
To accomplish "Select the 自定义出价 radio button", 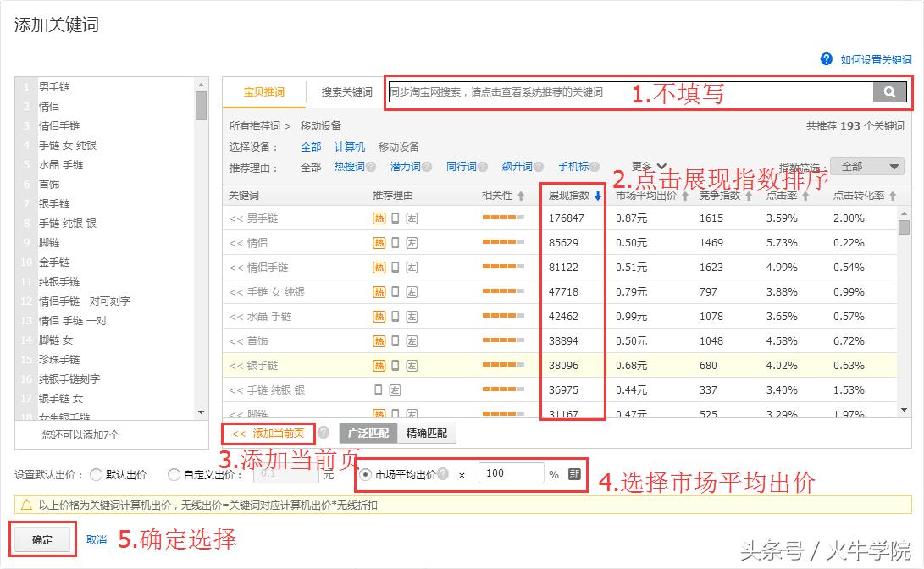I will coord(174,475).
